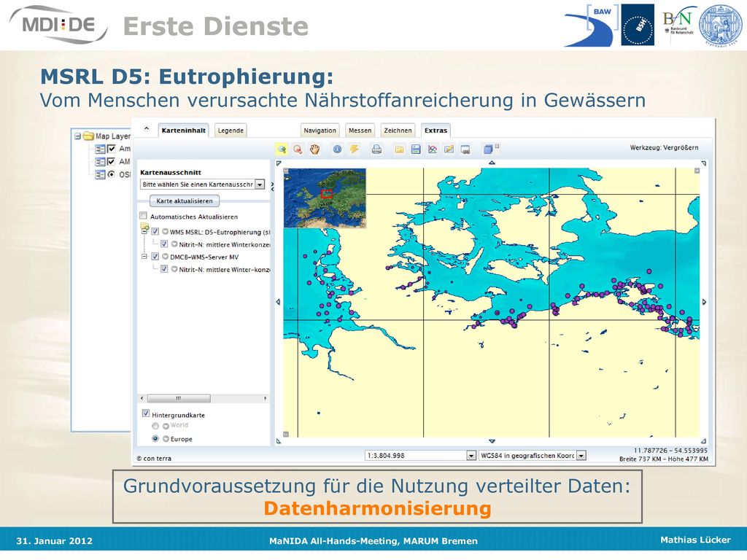Screen dimensions: 747x560
Task: Select the OSI radio in Map Layer window
Action: coord(111,174)
